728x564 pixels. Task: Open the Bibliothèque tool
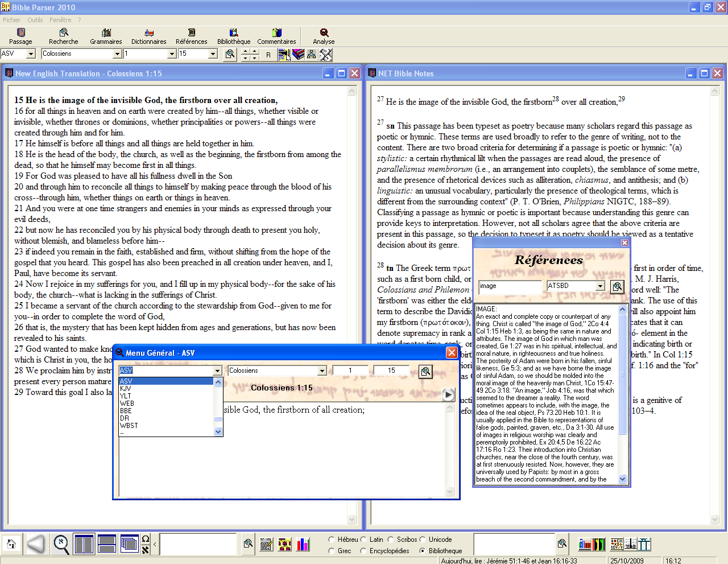[234, 36]
